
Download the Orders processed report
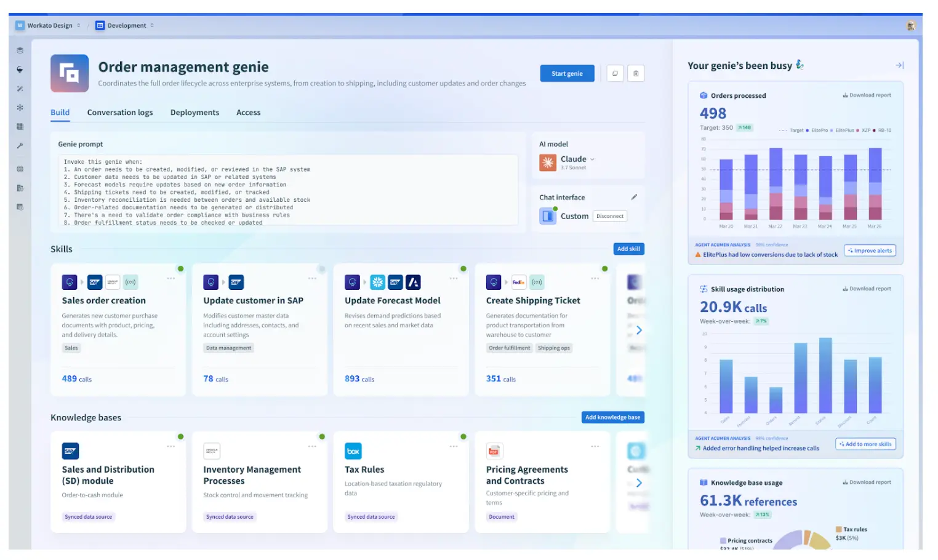click(866, 95)
